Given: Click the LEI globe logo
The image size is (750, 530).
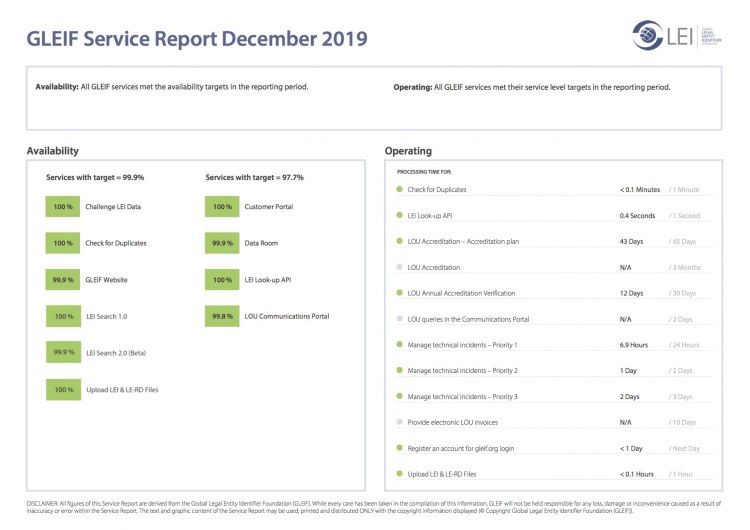Looking at the screenshot, I should point(650,35).
